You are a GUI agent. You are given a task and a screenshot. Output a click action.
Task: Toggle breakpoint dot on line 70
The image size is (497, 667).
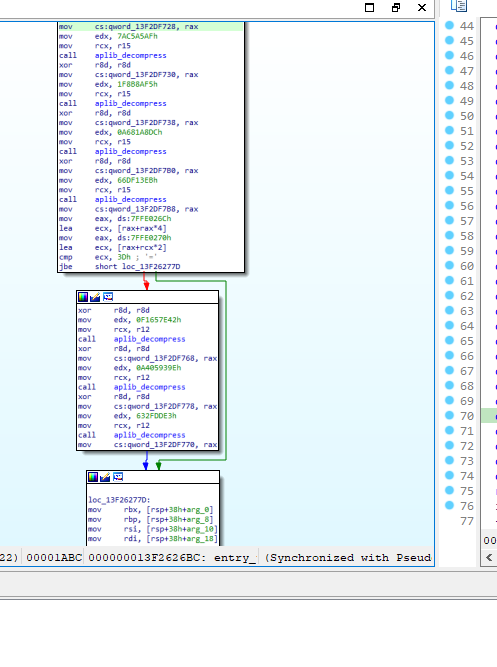[x=449, y=415]
